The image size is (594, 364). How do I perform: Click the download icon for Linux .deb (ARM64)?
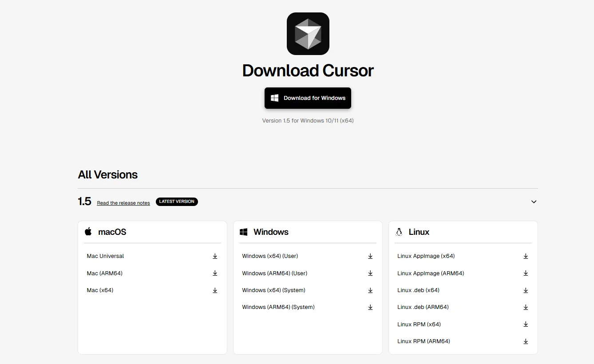point(526,307)
